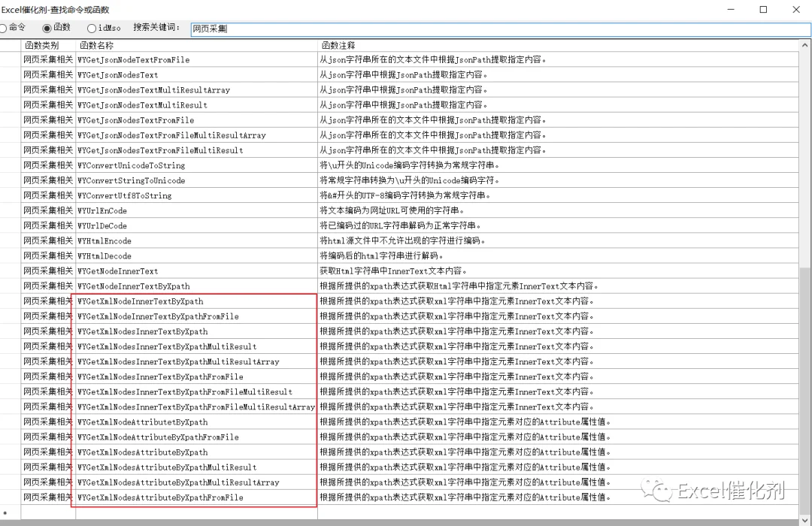Screen dimensions: 812x526
Task: Select row header of the empty new row
Action: pos(11,512)
